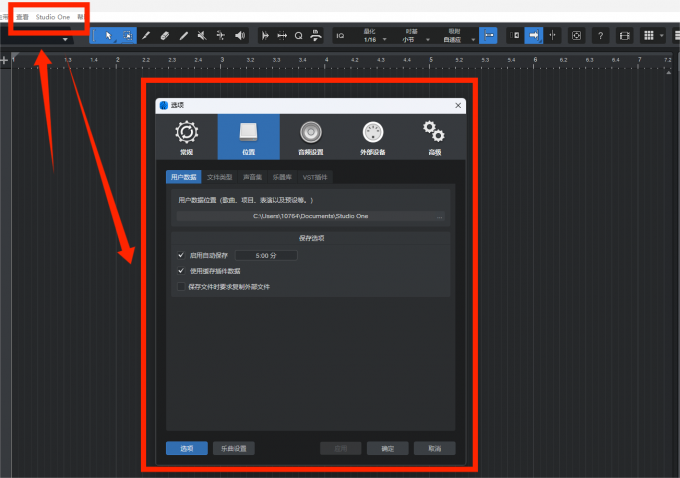Click the auto-save interval 5:00 分 field
This screenshot has height=478, width=680.
pos(267,256)
